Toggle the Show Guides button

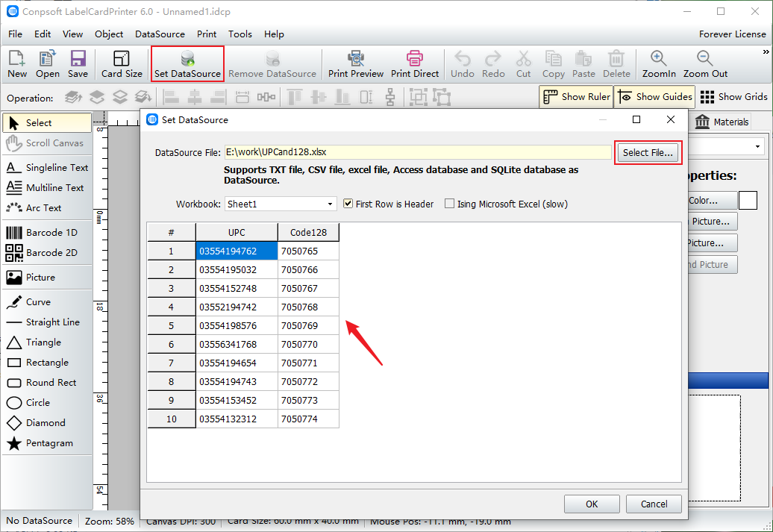654,97
